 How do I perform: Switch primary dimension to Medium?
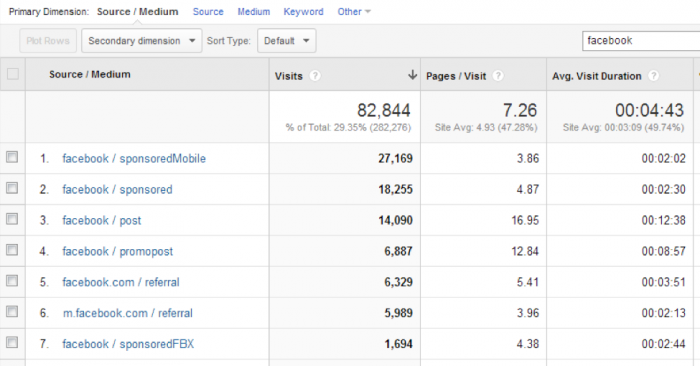click(254, 12)
